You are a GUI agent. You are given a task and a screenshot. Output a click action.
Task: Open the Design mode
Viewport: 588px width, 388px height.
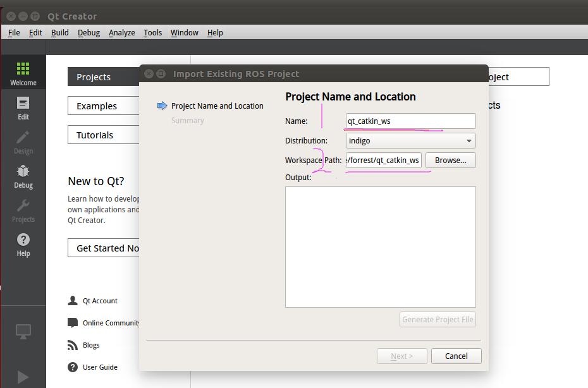tap(23, 142)
